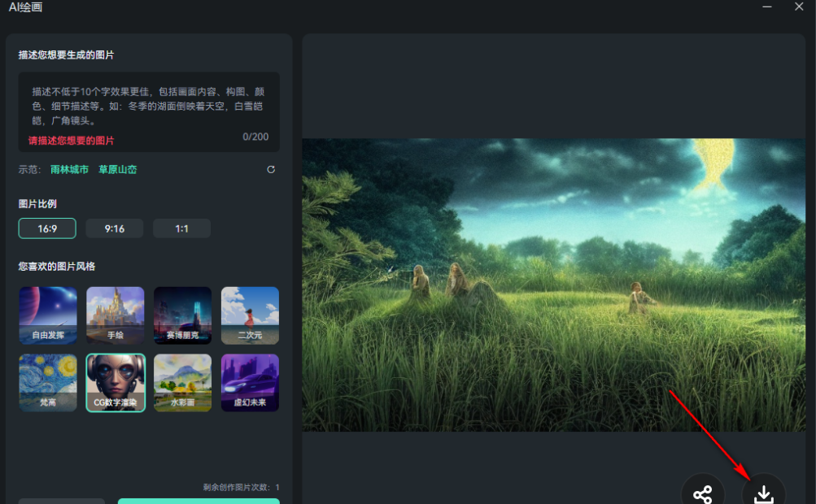Viewport: 816px width, 504px height.
Task: Click the green generate button at bottom
Action: (198, 501)
